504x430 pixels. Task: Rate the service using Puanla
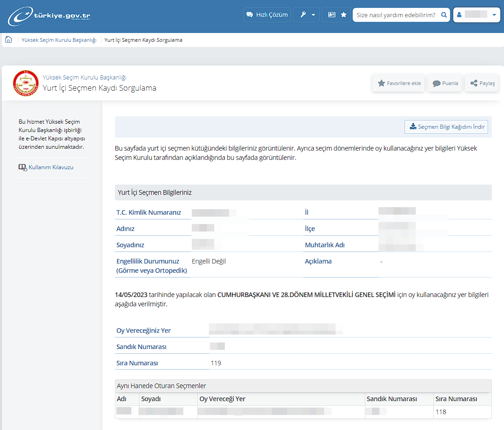[445, 83]
